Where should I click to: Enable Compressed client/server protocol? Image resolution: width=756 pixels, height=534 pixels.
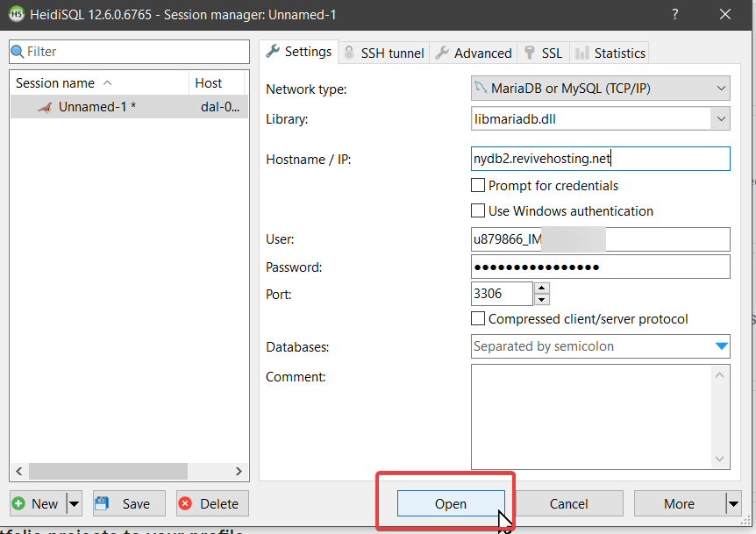pos(478,318)
